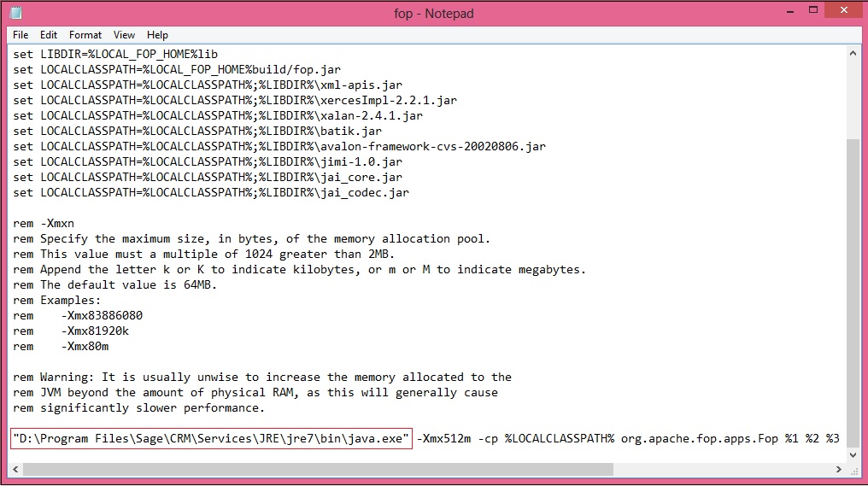Click the vertical scrollbar down arrow
The image size is (868, 486).
[x=853, y=454]
